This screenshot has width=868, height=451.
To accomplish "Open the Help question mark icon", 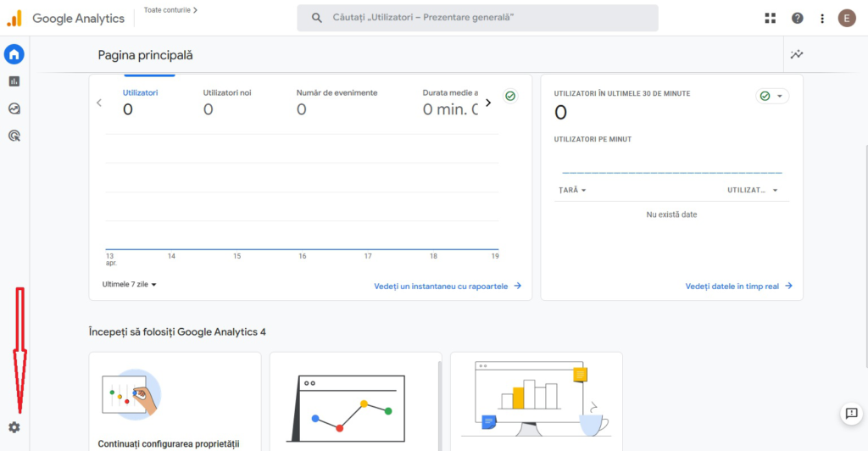I will [797, 19].
